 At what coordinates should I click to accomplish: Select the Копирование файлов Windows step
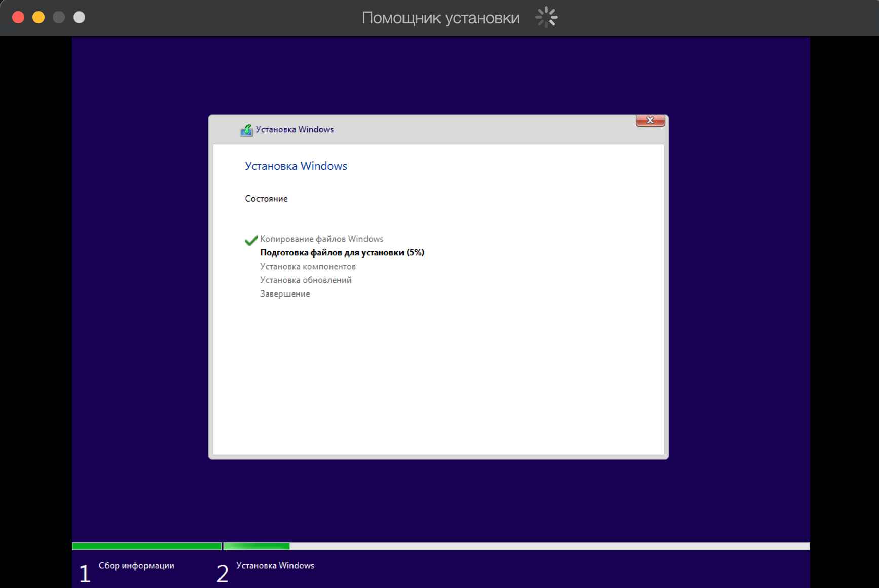321,239
